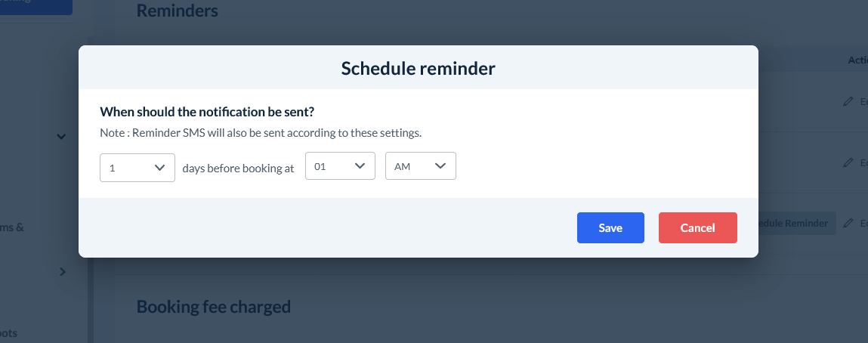This screenshot has height=343, width=868.
Task: Collapse the sidebar section with down chevron
Action: coord(61,136)
